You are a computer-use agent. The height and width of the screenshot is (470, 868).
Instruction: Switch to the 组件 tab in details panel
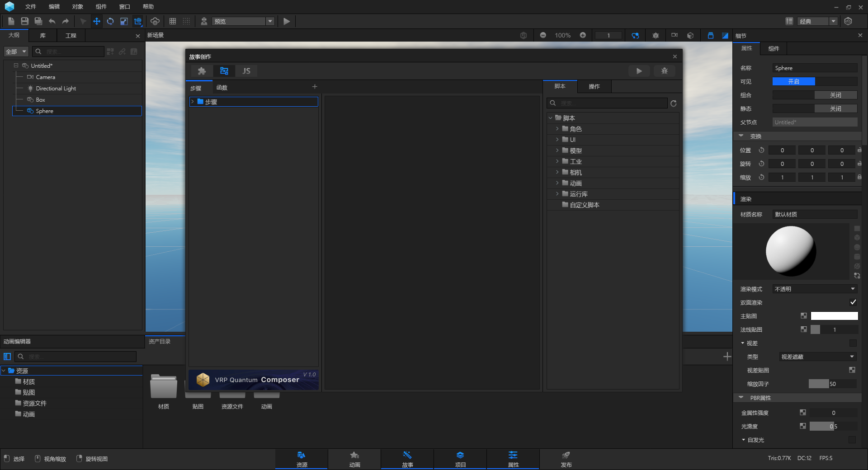(774, 48)
